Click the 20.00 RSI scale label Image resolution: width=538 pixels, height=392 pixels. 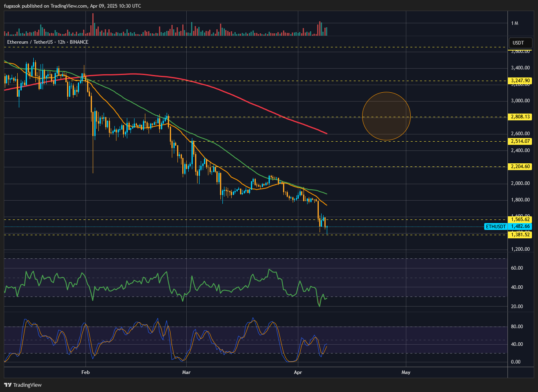[x=516, y=307]
